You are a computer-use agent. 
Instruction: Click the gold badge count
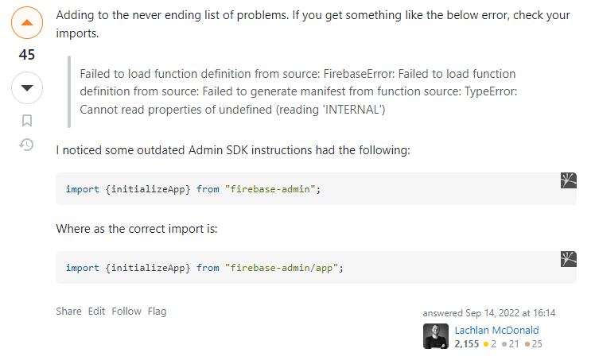490,344
